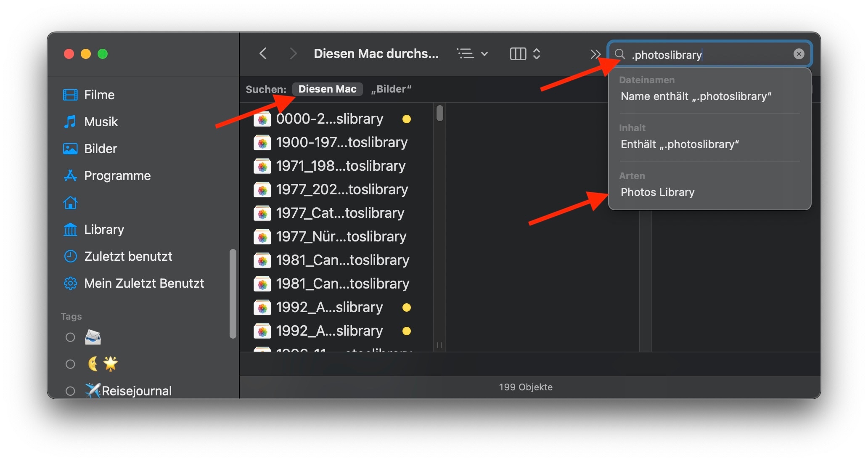Select Programme in the sidebar
868x461 pixels.
pos(117,176)
